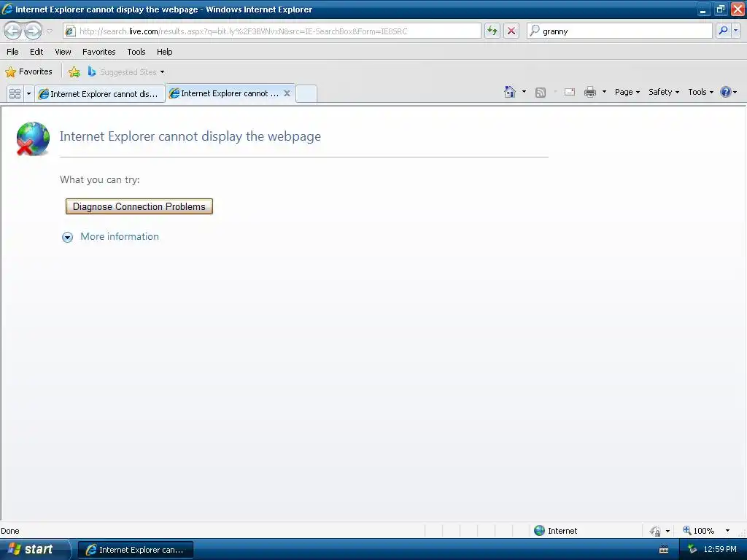This screenshot has width=747, height=560.
Task: Click the keyboard icon in system tray
Action: (664, 550)
